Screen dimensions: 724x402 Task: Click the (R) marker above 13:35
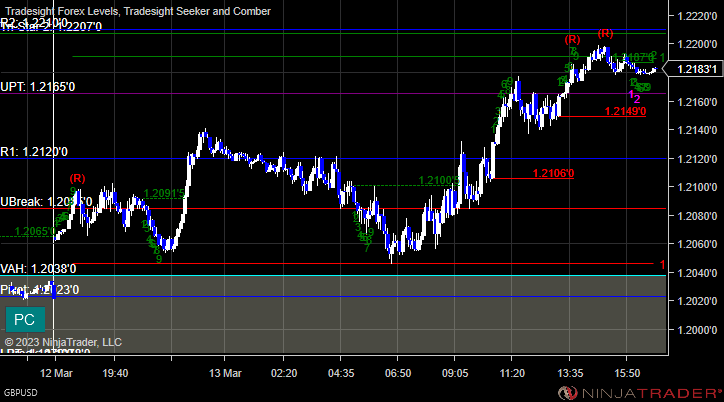pos(572,40)
